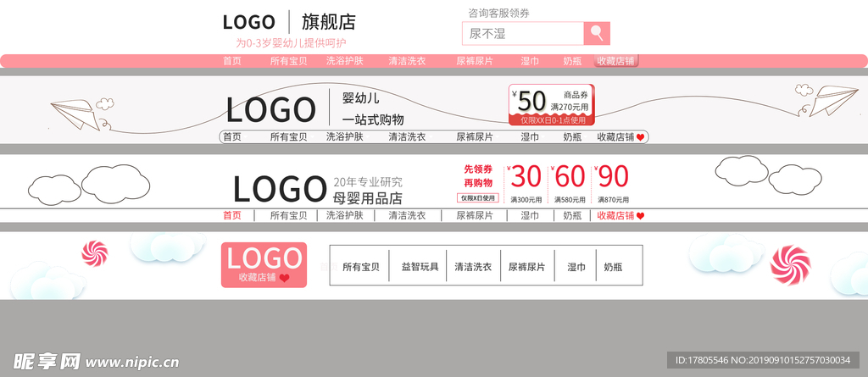
Task: Open 洗浴护肤 in the pink navigation bar
Action: pyautogui.click(x=344, y=61)
